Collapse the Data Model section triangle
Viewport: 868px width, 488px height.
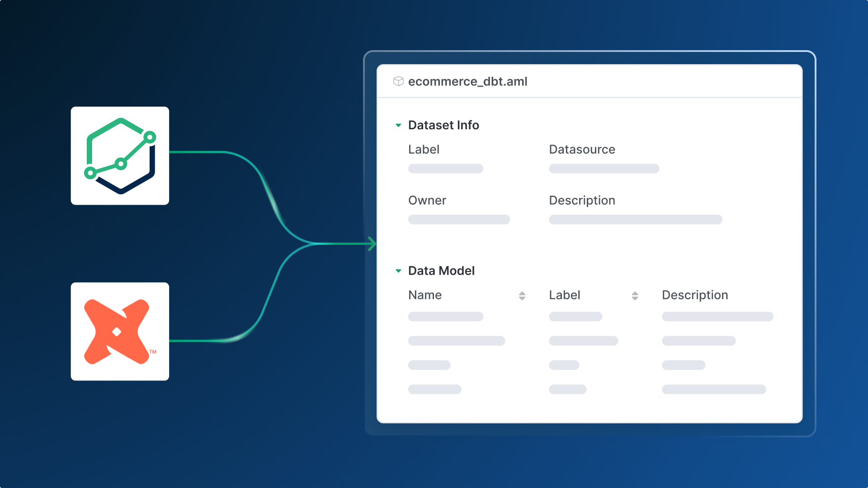click(x=398, y=271)
